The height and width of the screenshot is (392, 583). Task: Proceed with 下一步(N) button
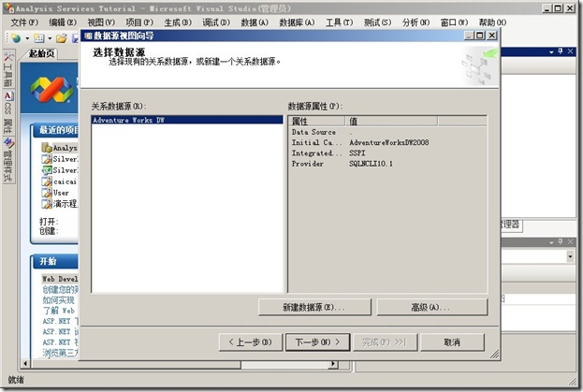pyautogui.click(x=317, y=342)
